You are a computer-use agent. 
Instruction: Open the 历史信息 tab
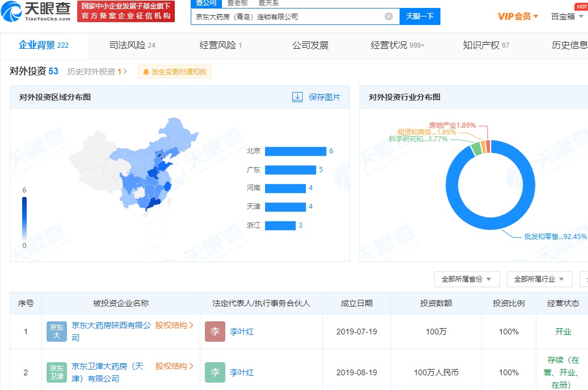570,45
